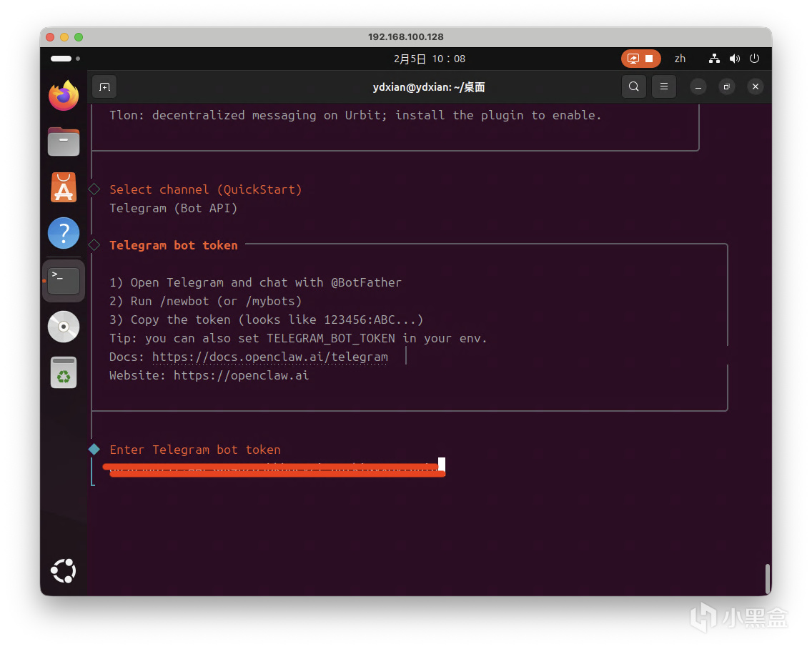The width and height of the screenshot is (812, 649).
Task: Open the power menu icon
Action: coord(755,59)
